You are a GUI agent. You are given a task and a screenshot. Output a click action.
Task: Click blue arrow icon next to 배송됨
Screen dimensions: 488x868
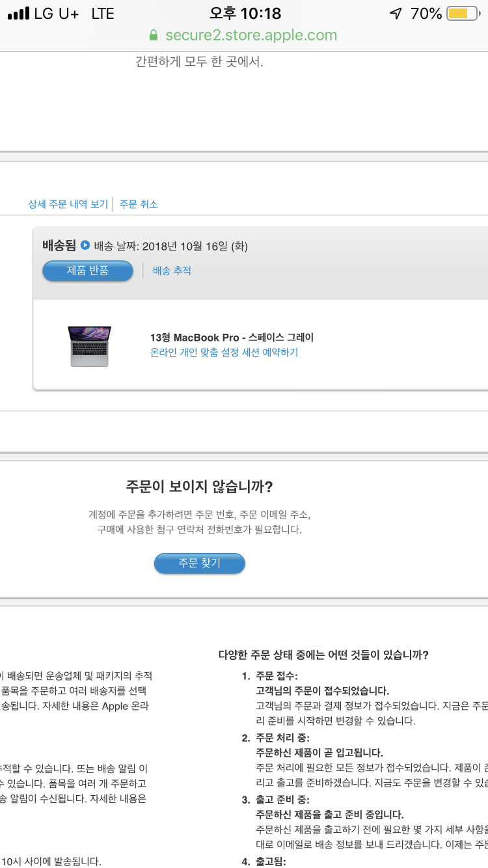point(85,245)
